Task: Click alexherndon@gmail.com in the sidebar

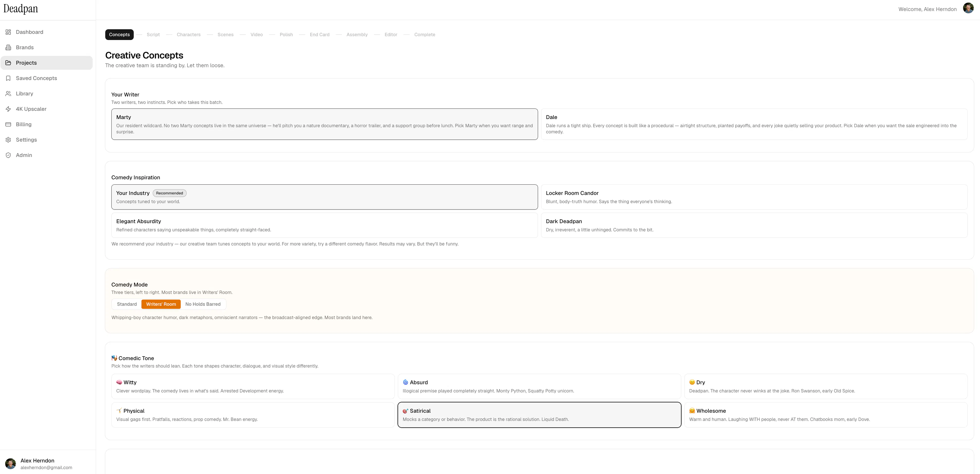Action: [46, 468]
